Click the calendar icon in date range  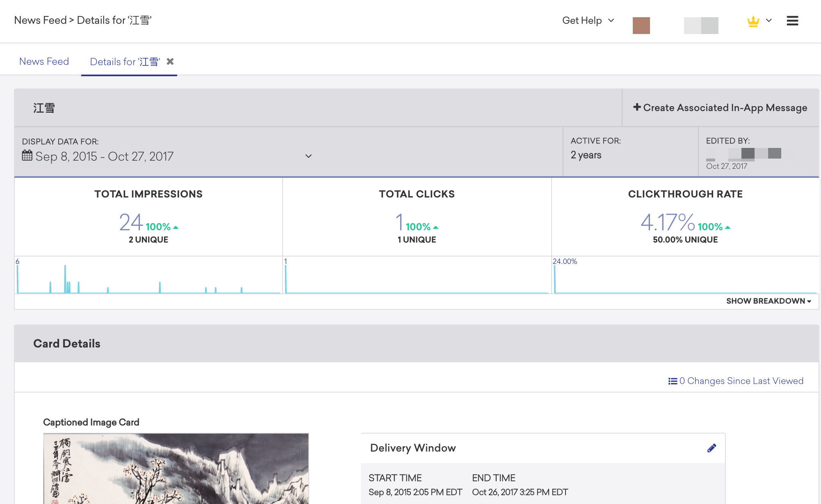click(27, 156)
